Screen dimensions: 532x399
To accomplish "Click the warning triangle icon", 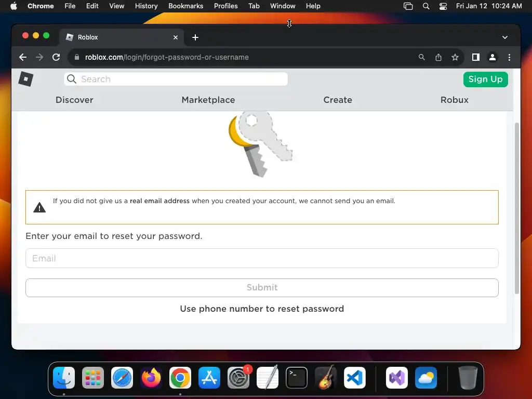I will (39, 207).
